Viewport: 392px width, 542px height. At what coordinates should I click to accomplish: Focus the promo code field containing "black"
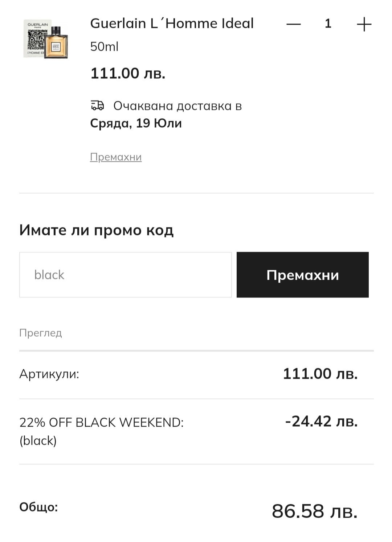tap(125, 275)
